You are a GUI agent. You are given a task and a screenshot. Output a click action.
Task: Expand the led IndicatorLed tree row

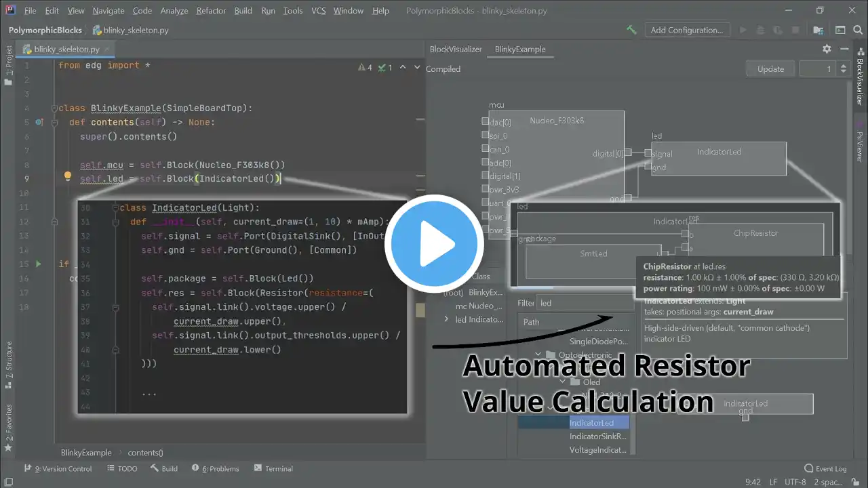[x=446, y=319]
